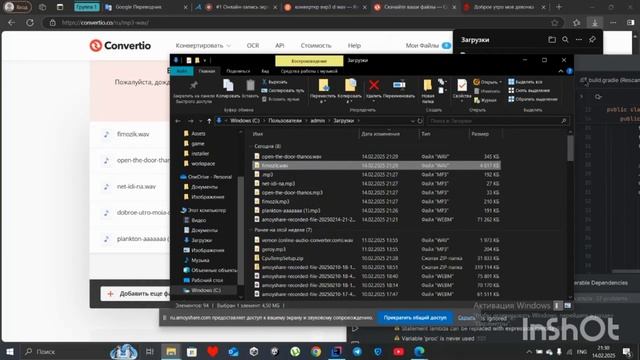
Task: Click the favorites star icon in Edge address bar
Action: point(555,23)
